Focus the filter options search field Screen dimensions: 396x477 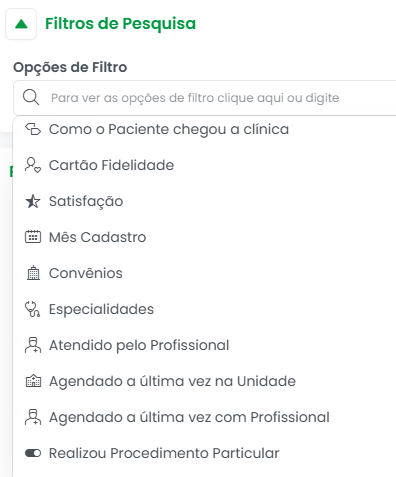[x=205, y=98]
